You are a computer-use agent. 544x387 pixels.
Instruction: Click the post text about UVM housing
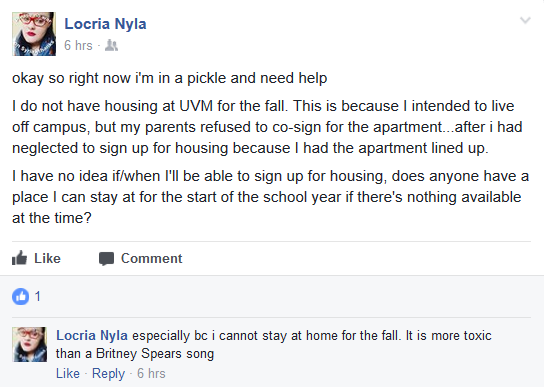click(x=267, y=127)
